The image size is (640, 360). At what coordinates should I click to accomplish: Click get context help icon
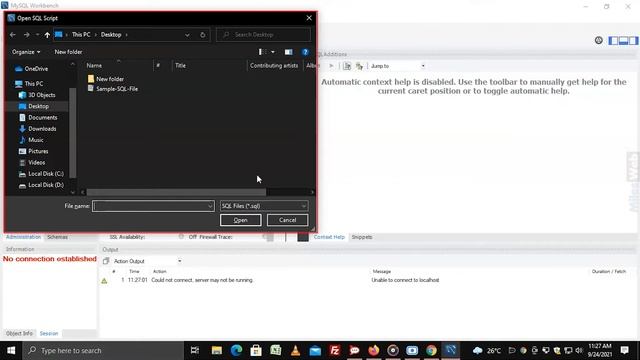point(347,66)
